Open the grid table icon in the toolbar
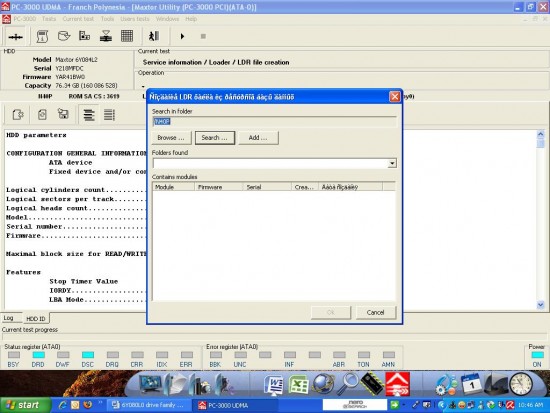550x413 pixels. pos(127,36)
